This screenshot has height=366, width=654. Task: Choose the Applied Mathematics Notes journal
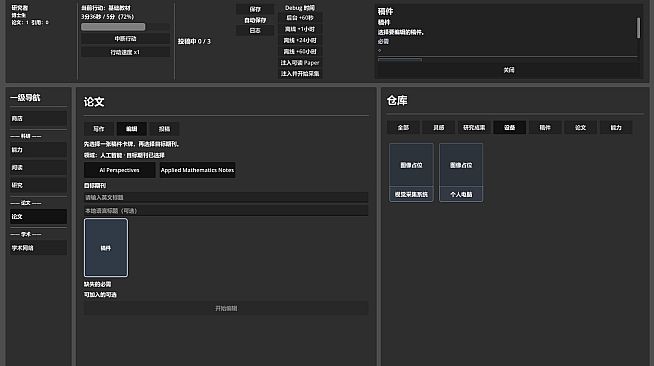pos(197,170)
